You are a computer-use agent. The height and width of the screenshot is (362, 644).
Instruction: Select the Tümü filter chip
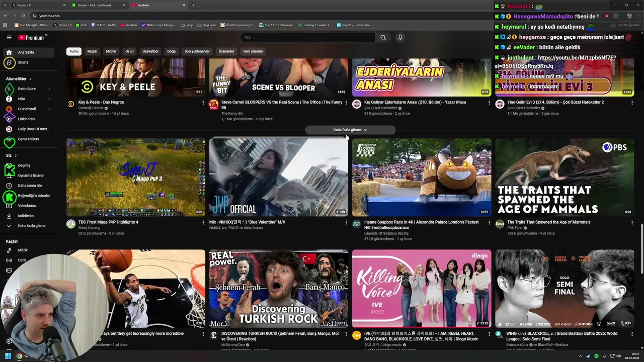click(x=74, y=51)
